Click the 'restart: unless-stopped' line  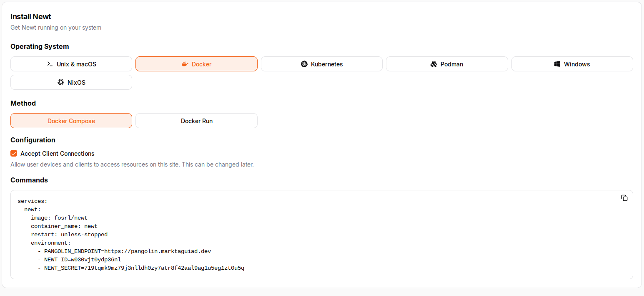coord(69,235)
